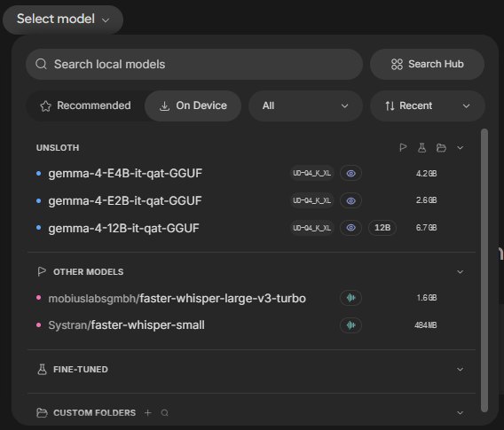Click vision eye icon for gemma-4-12B

(351, 228)
